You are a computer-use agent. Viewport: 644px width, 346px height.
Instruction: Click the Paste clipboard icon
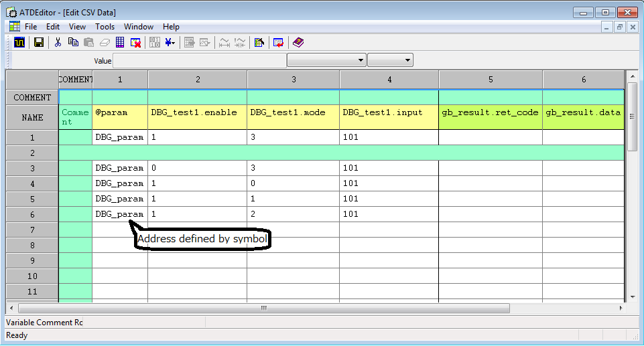[x=88, y=42]
